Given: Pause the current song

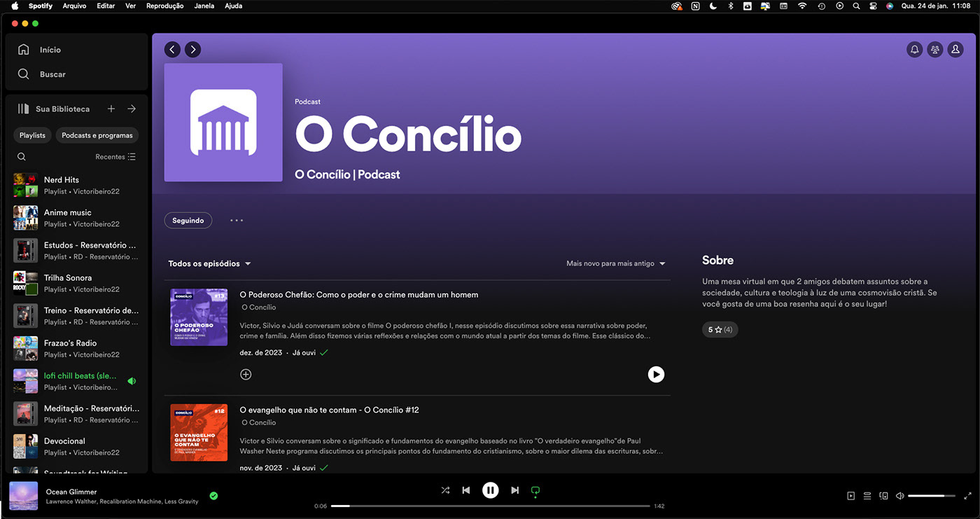Looking at the screenshot, I should (490, 490).
